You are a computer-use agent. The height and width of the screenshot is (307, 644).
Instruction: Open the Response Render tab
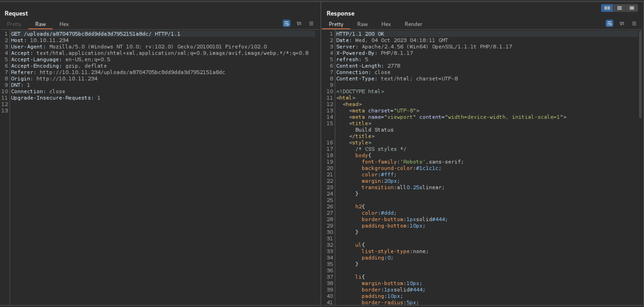(x=414, y=24)
